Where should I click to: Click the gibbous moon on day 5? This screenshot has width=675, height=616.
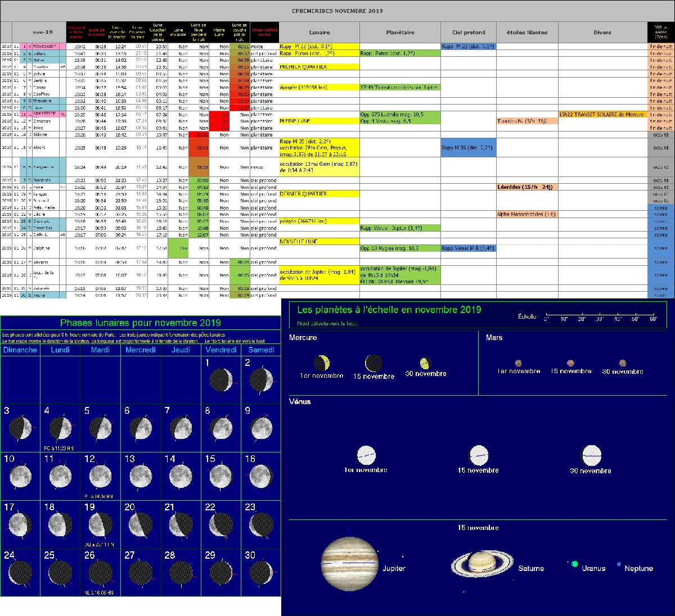(x=100, y=427)
